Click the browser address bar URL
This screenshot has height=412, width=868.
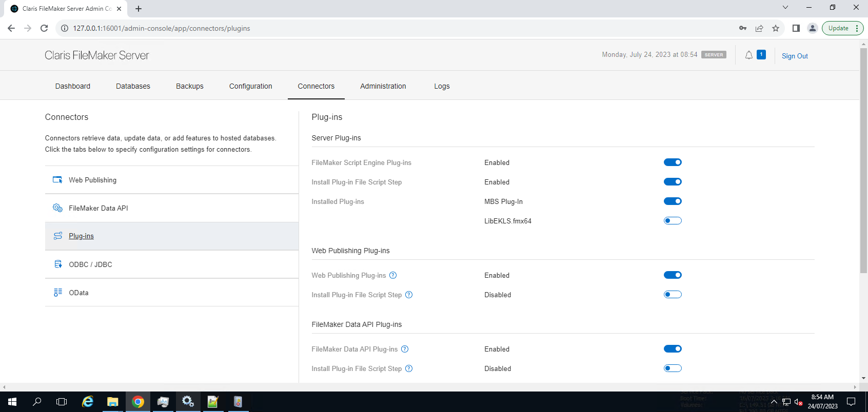tap(161, 28)
